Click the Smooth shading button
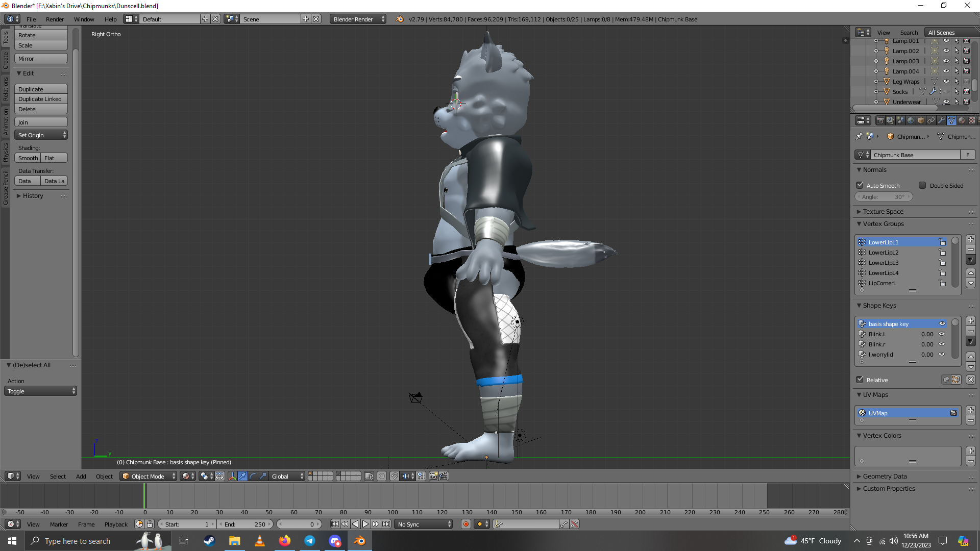The height and width of the screenshot is (551, 980). pyautogui.click(x=28, y=158)
